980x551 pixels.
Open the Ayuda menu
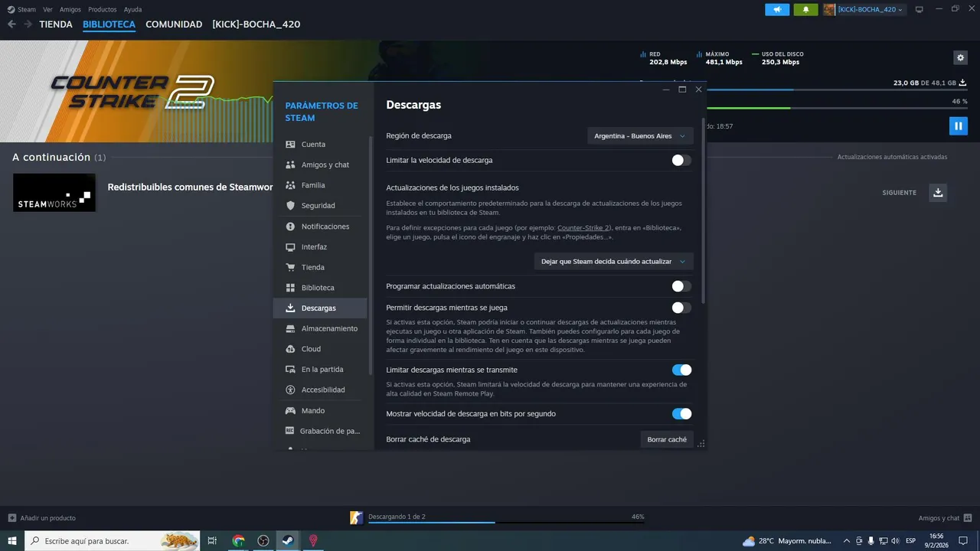pos(132,9)
